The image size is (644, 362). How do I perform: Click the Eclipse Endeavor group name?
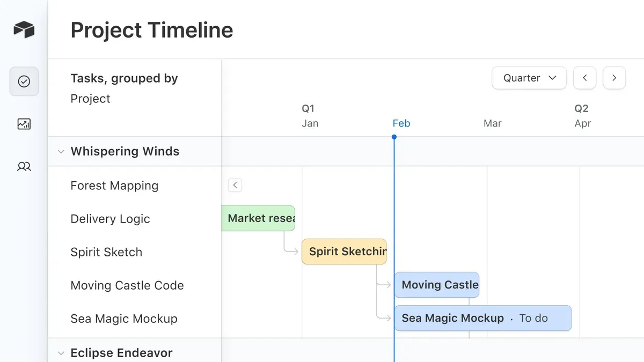(x=122, y=353)
